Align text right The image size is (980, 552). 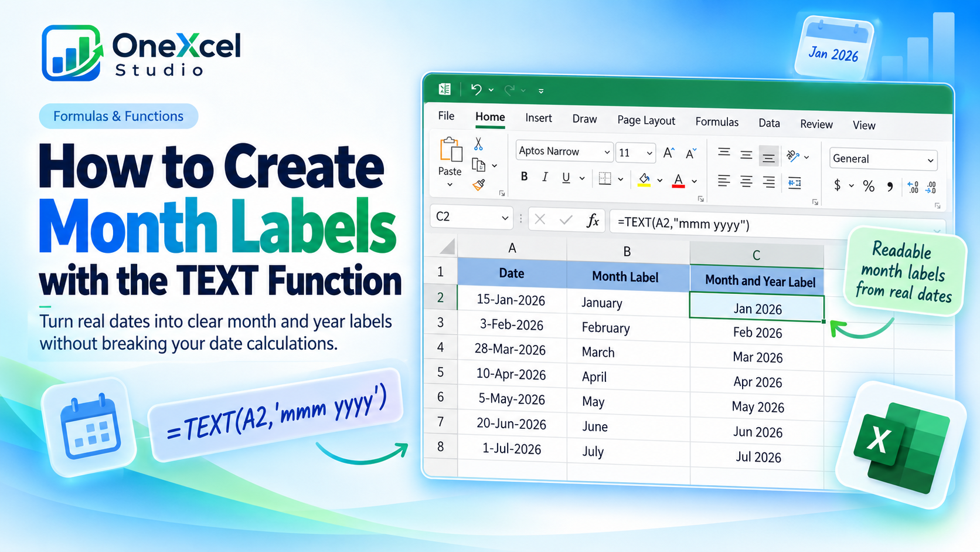pyautogui.click(x=768, y=182)
